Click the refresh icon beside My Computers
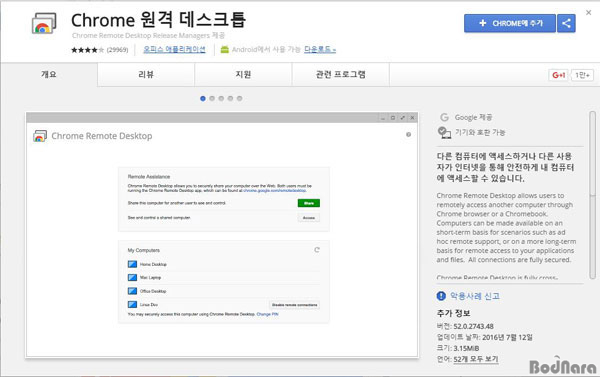 pyautogui.click(x=317, y=250)
